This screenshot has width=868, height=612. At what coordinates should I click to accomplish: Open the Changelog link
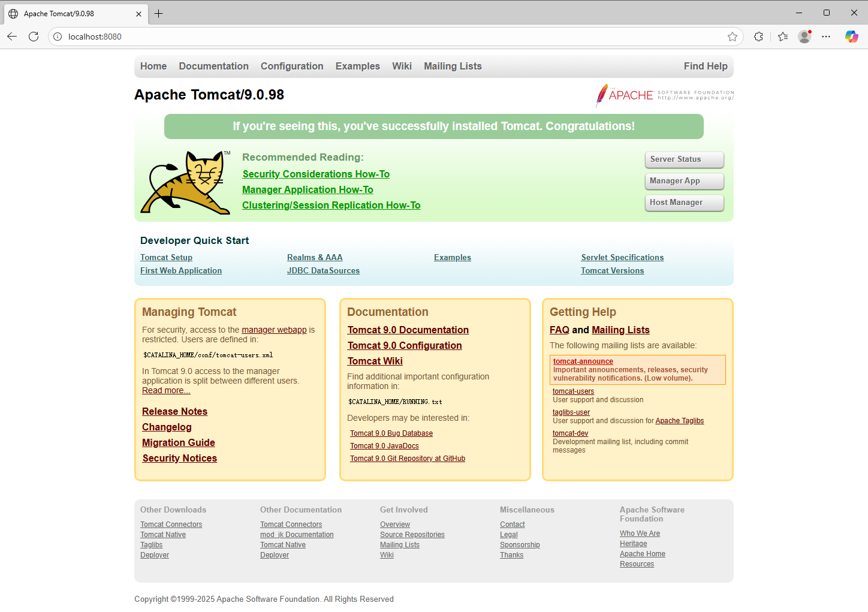click(x=167, y=427)
